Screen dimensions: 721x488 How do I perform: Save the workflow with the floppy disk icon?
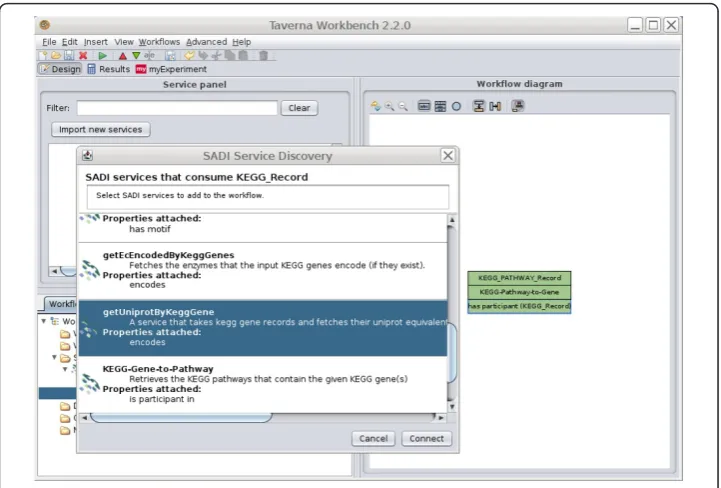(x=69, y=56)
